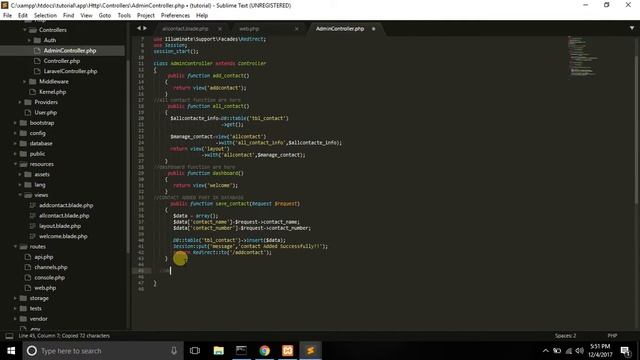Open Task View on the taskbar
Screen dimensions: 640x360
(x=195, y=351)
